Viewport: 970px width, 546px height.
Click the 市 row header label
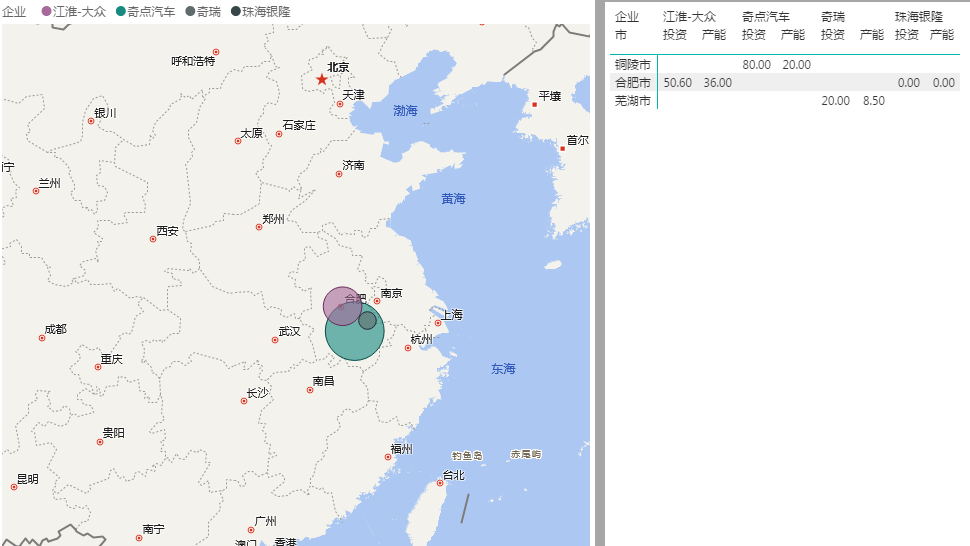[620, 35]
